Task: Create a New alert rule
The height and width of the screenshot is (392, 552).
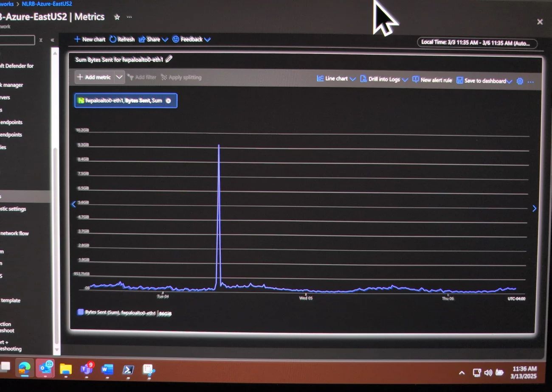Action: point(432,80)
